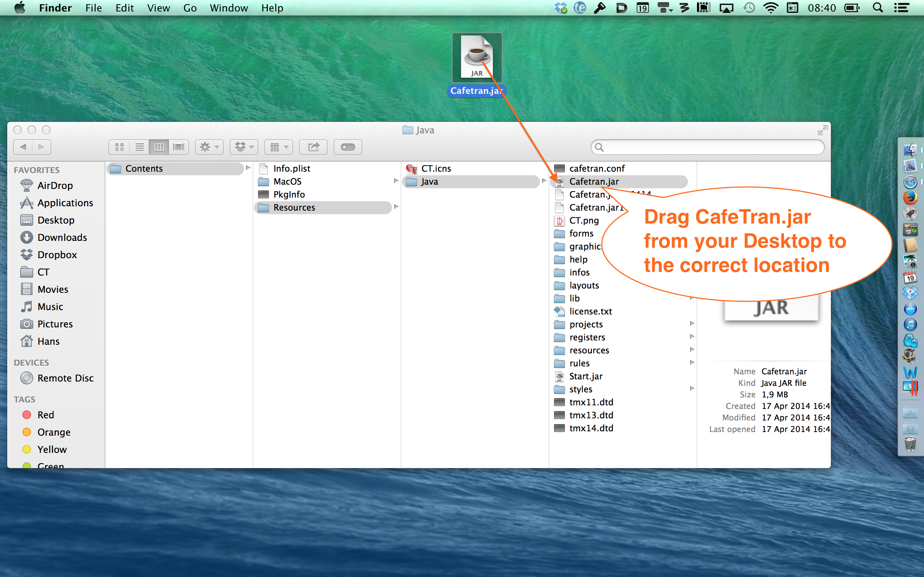
Task: Toggle column view button in toolbar
Action: [x=159, y=147]
